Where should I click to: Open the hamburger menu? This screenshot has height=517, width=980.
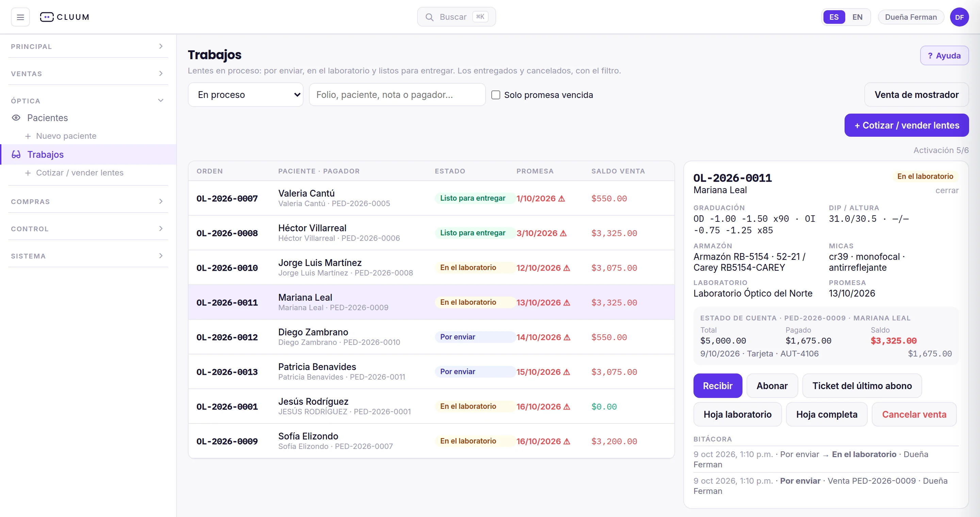pyautogui.click(x=20, y=17)
